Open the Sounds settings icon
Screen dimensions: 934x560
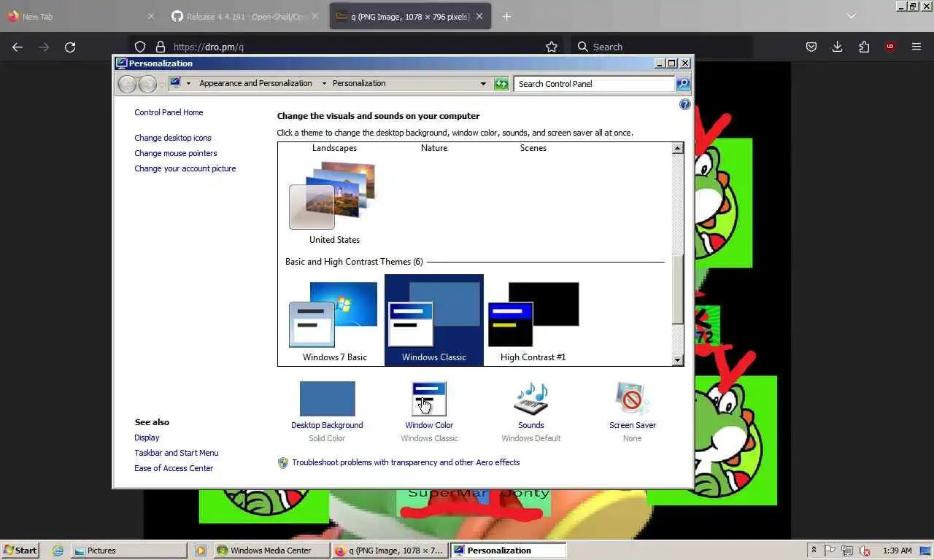coord(530,399)
